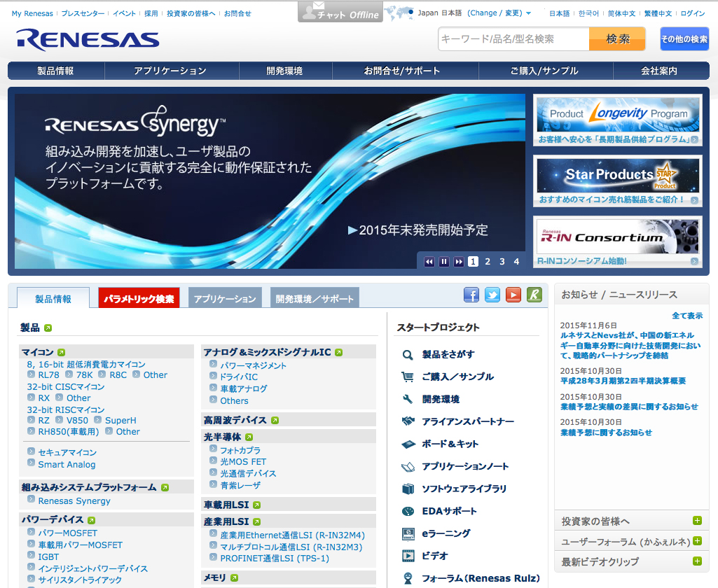Image resolution: width=718 pixels, height=588 pixels.
Task: Click wrench icon next to 開発環境
Action: 408,399
